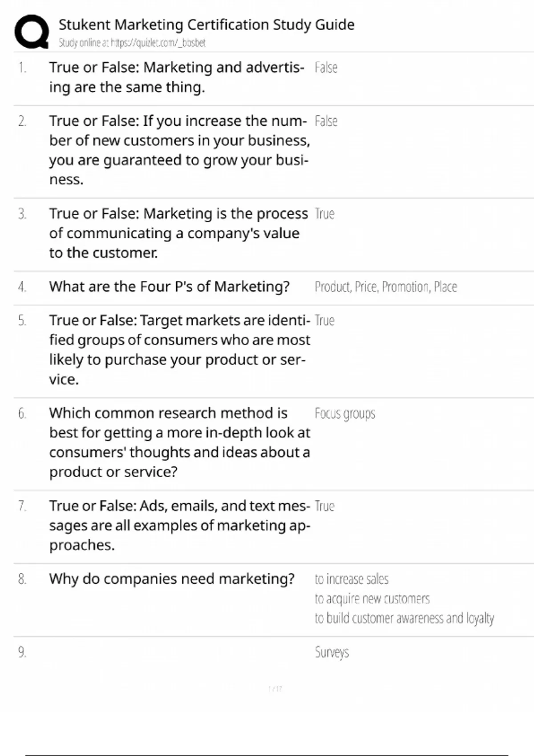Click the "Focus groups" answer
Viewport: 534px width, 756px height.
(345, 414)
